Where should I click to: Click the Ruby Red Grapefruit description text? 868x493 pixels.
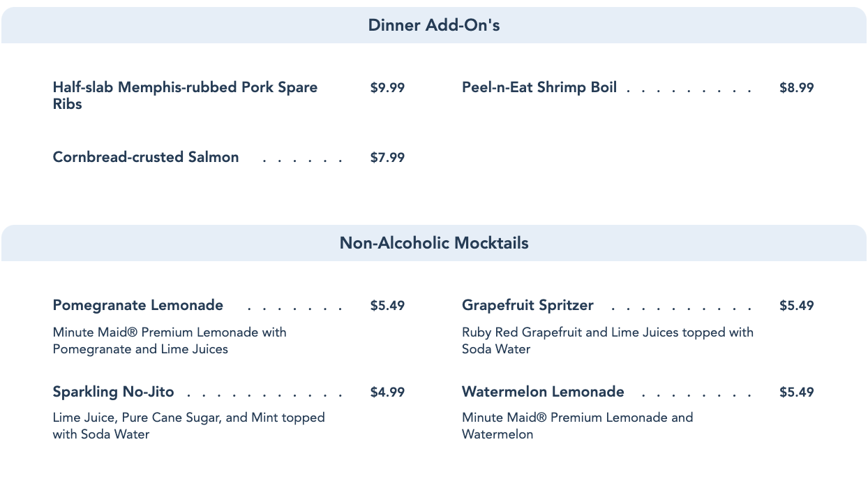point(607,341)
